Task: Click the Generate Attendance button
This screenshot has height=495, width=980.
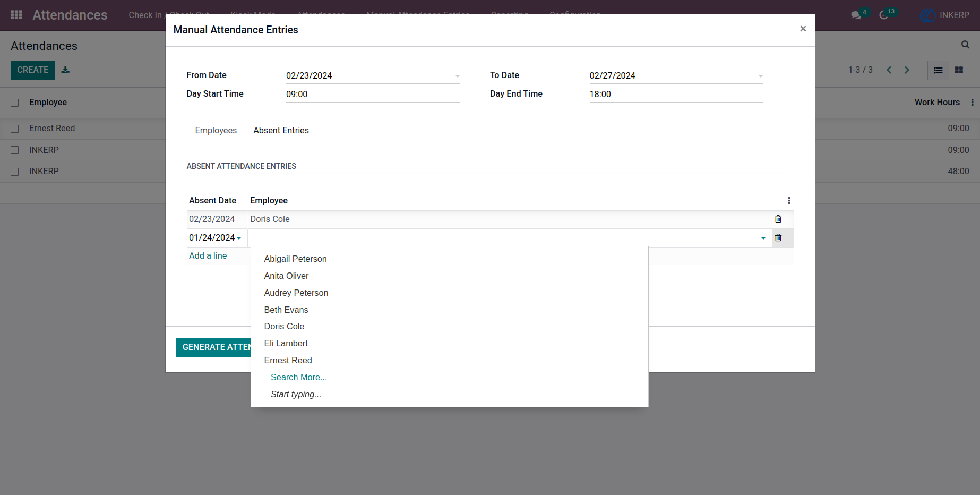Action: (213, 347)
